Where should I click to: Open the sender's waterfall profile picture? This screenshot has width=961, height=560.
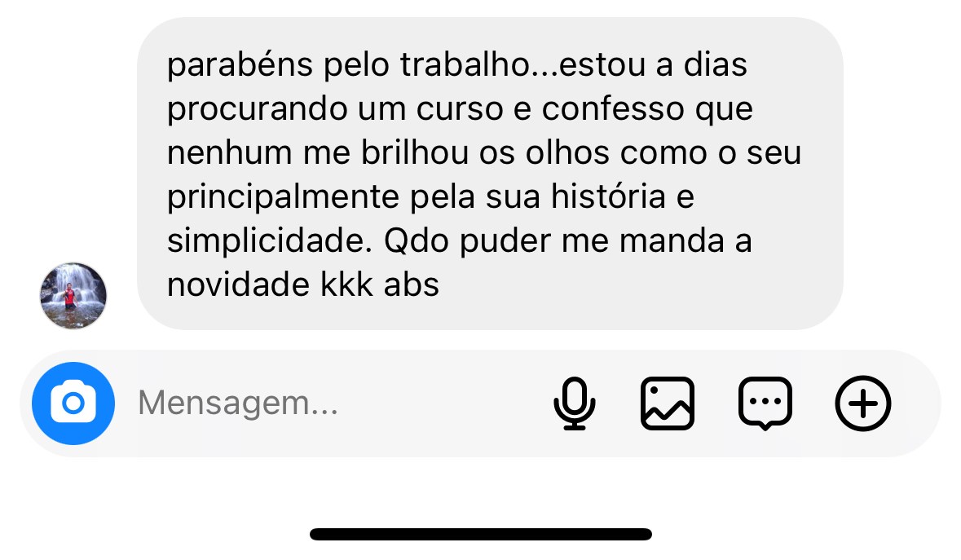[x=73, y=296]
